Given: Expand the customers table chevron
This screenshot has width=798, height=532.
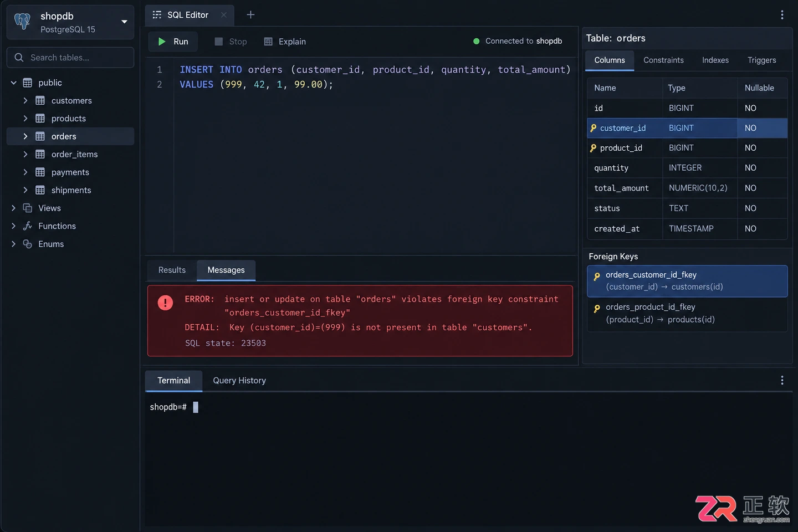Looking at the screenshot, I should [25, 100].
